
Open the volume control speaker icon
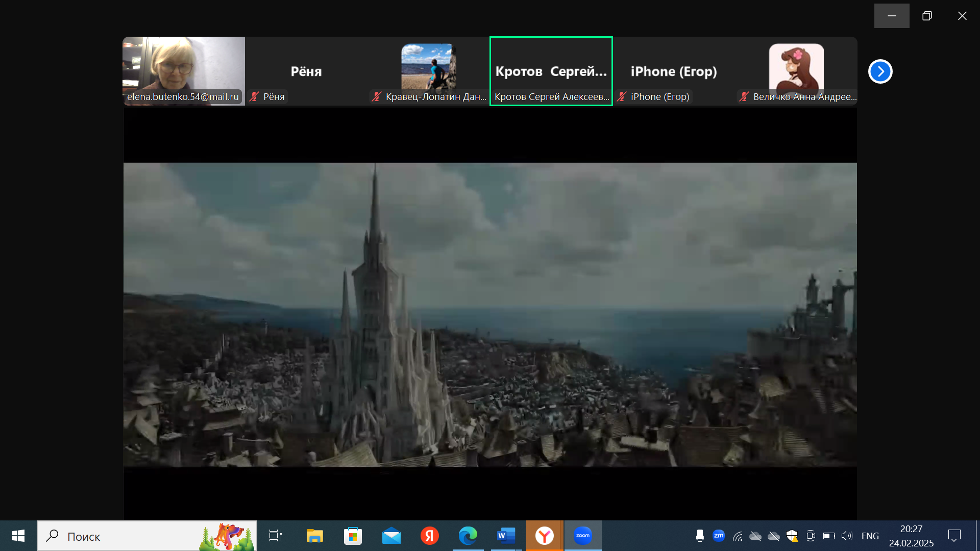847,536
